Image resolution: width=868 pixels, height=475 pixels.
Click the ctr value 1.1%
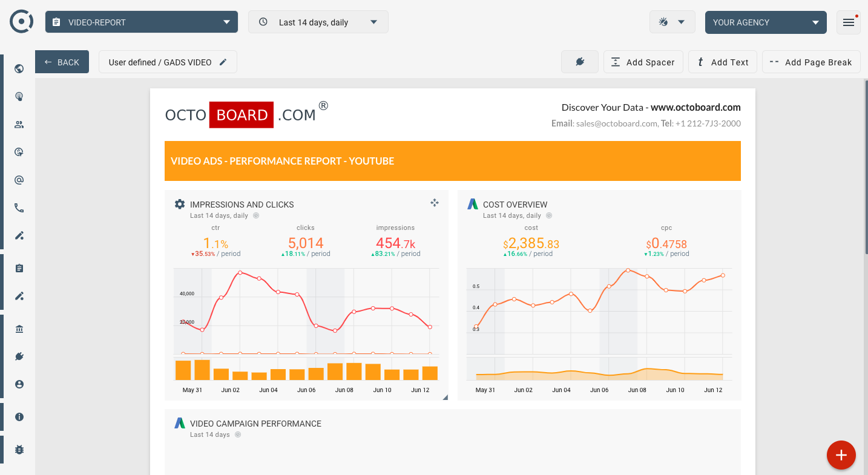pyautogui.click(x=215, y=243)
